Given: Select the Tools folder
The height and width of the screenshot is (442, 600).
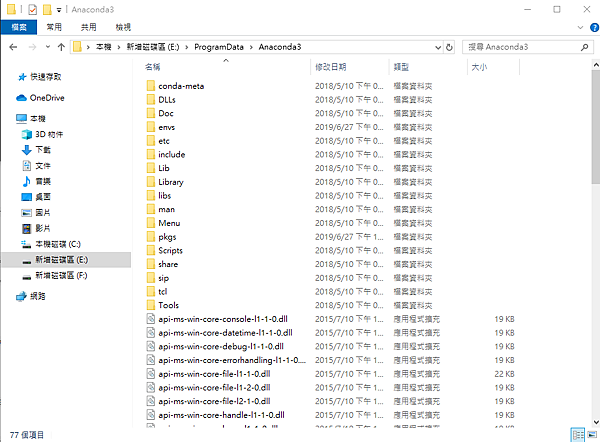Looking at the screenshot, I should click(168, 305).
